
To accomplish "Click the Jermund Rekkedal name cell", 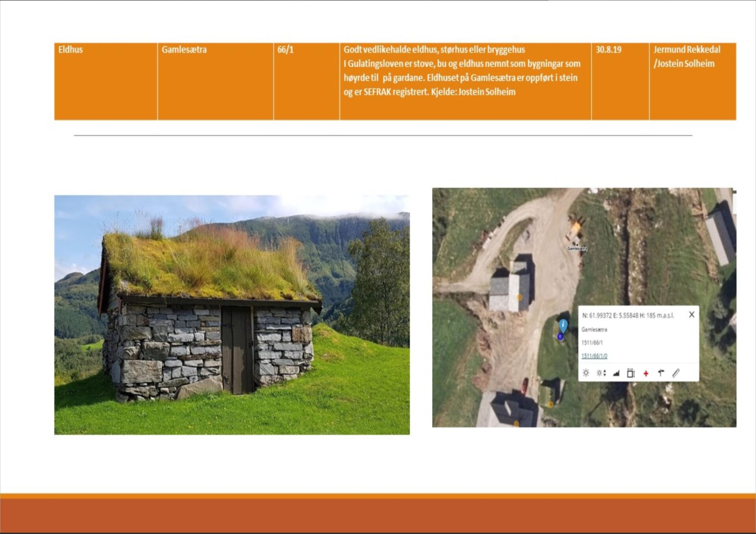I will [692, 81].
